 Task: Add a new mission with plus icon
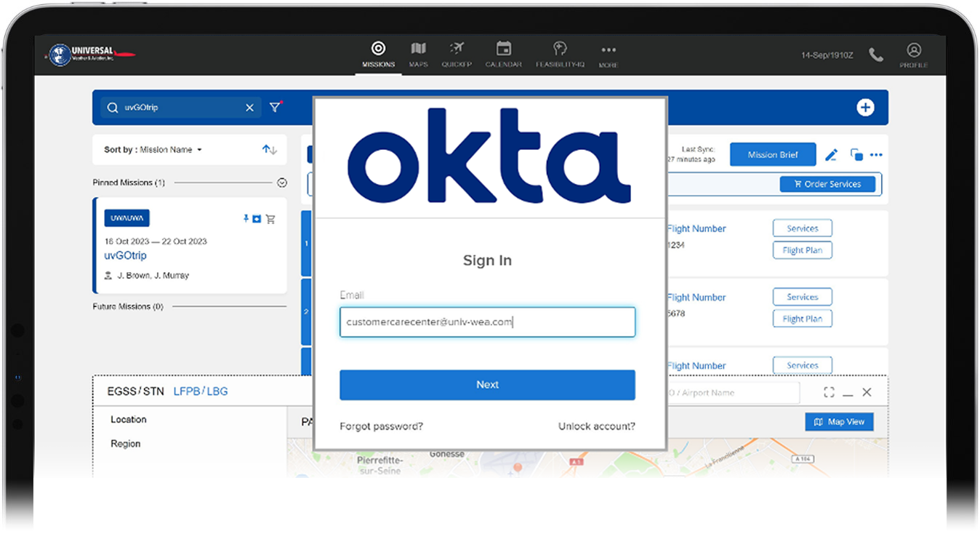pyautogui.click(x=865, y=108)
